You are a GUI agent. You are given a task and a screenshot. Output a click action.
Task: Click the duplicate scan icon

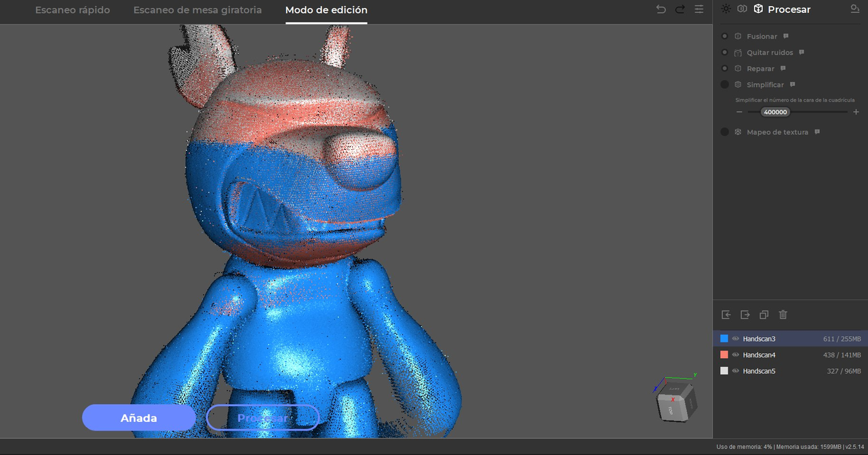coord(764,315)
